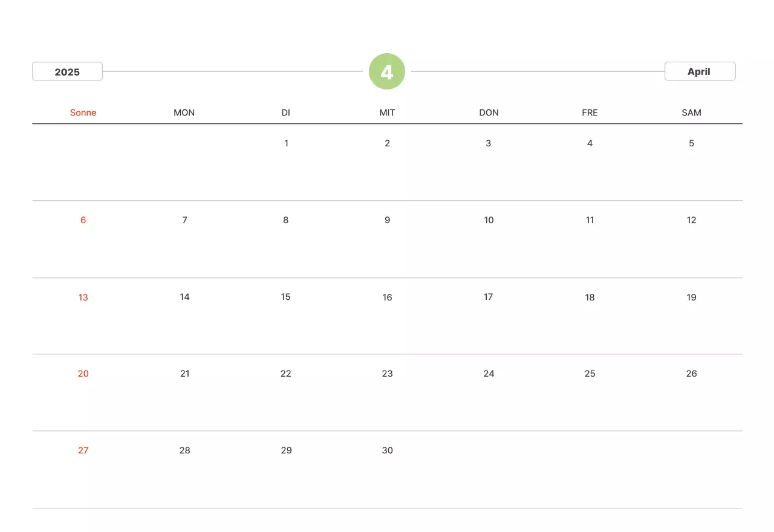Pick date 17 under DON column

[489, 297]
